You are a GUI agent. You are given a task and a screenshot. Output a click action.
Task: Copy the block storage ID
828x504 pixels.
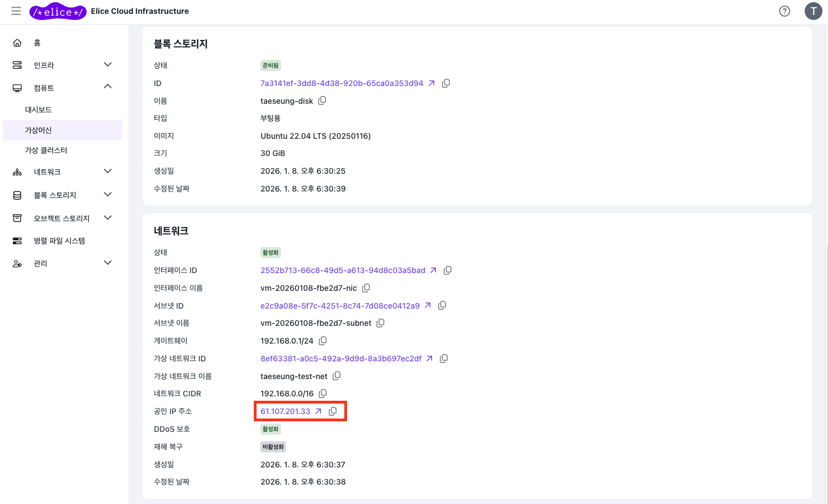pyautogui.click(x=446, y=83)
